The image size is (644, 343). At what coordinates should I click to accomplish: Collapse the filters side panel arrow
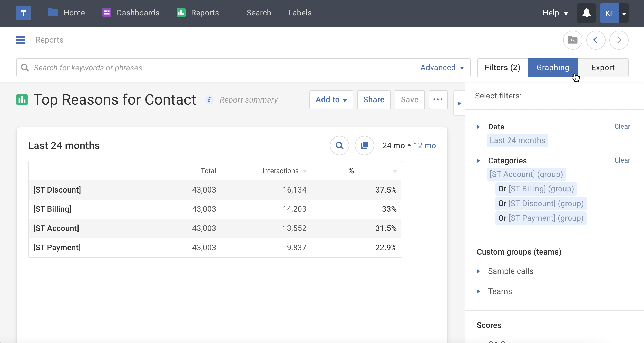pos(459,104)
